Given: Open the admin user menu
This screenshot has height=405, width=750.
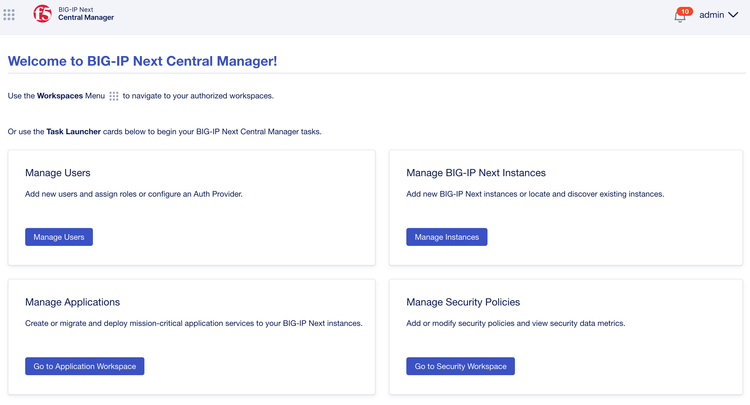Looking at the screenshot, I should (x=712, y=15).
